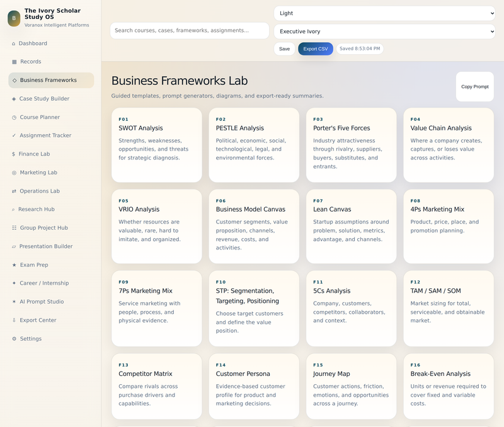Click the Copy Prompt button
Screen dimensions: 504x427
pyautogui.click(x=475, y=87)
